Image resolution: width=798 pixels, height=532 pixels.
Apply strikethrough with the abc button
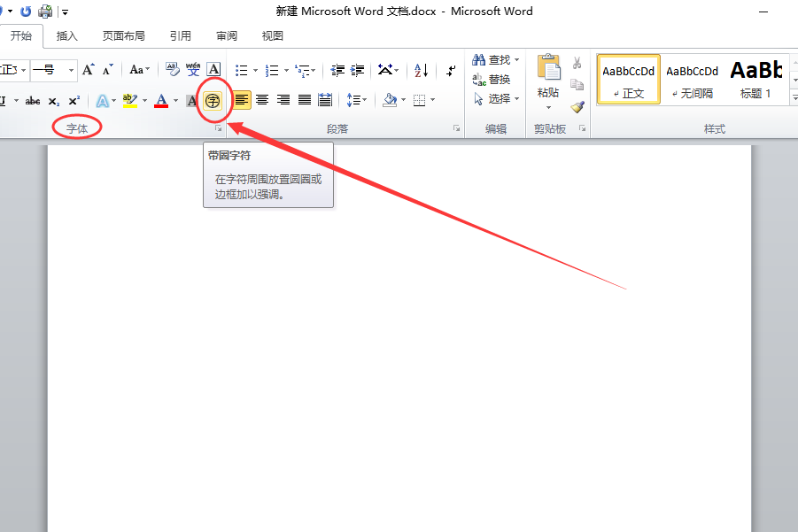click(33, 101)
